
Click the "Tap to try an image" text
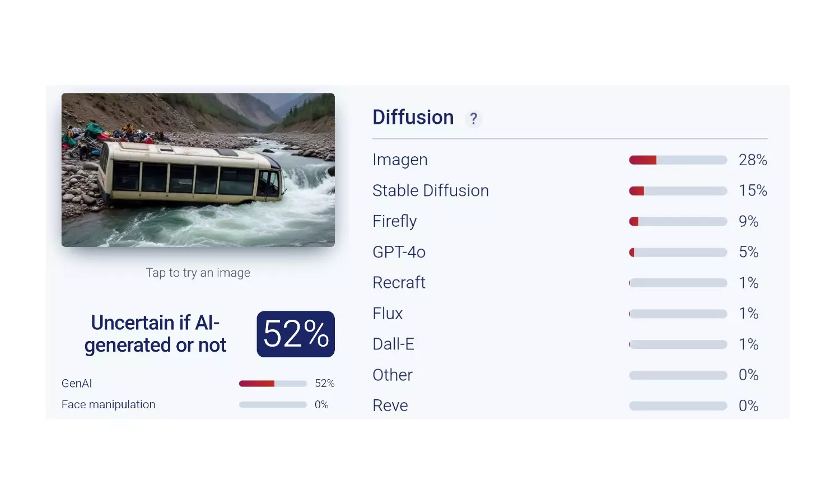[x=198, y=273]
